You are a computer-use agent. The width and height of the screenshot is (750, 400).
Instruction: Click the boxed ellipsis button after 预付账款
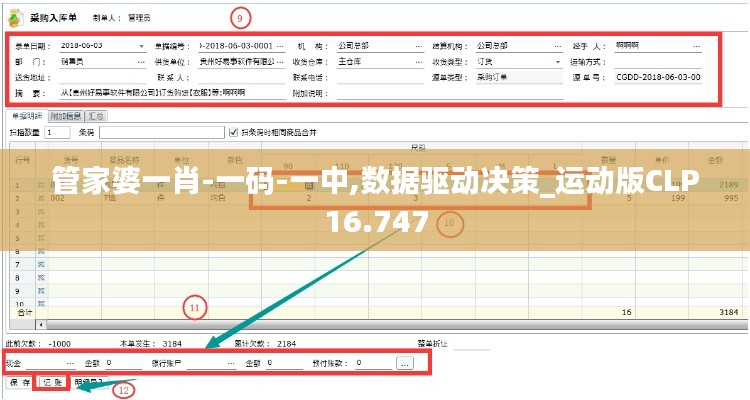pyautogui.click(x=405, y=364)
